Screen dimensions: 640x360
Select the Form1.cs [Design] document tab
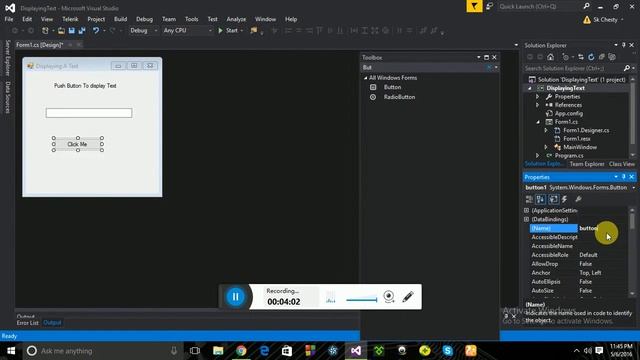coord(40,45)
